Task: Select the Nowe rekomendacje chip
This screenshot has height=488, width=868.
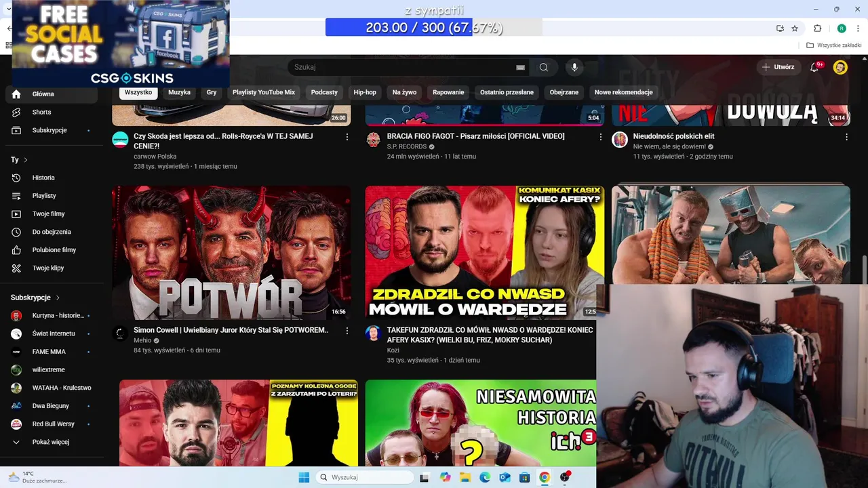Action: pyautogui.click(x=623, y=92)
